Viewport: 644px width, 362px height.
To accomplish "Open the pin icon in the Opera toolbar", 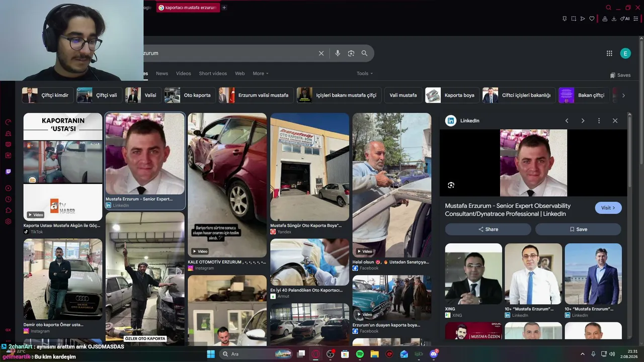I will (x=565, y=19).
